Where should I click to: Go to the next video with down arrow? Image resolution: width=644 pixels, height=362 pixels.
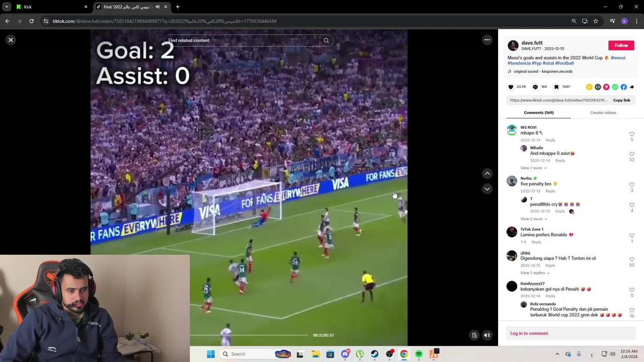pyautogui.click(x=487, y=189)
